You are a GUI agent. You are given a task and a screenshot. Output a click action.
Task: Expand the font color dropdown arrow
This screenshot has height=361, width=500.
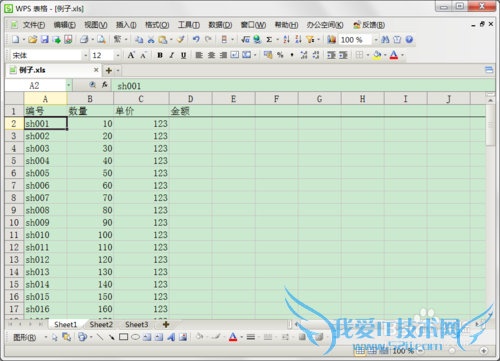[x=402, y=55]
